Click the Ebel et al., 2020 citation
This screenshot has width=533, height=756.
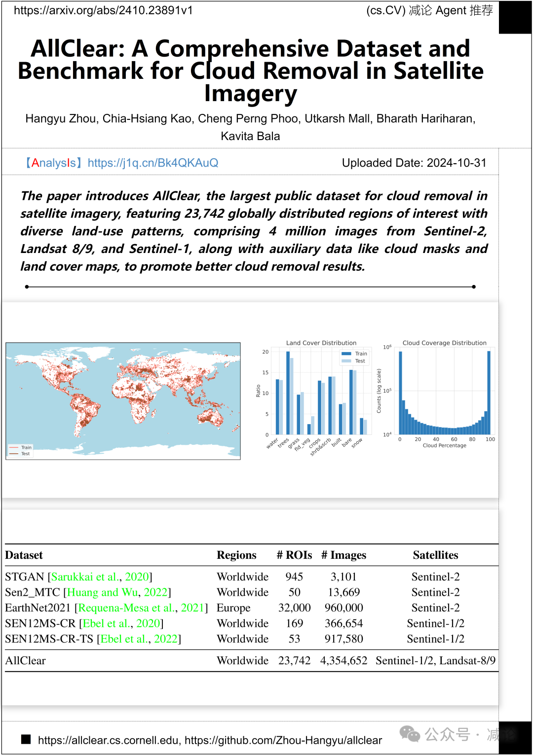click(121, 623)
